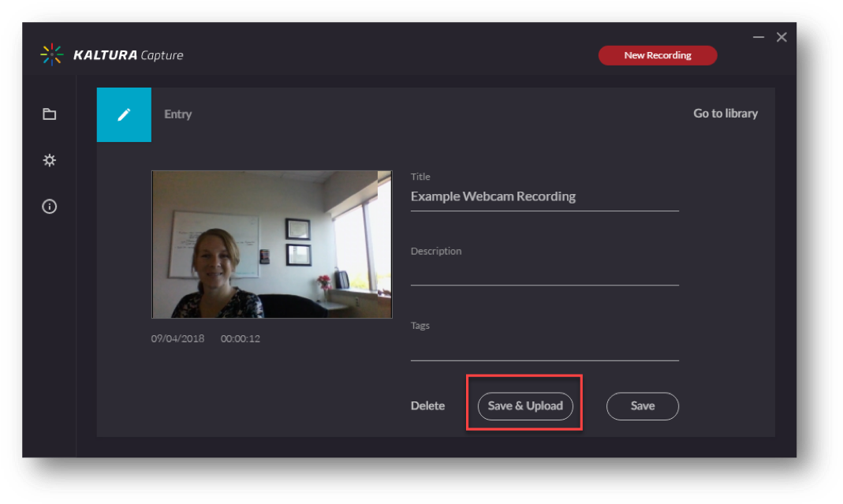Click the Entry label text

(178, 114)
